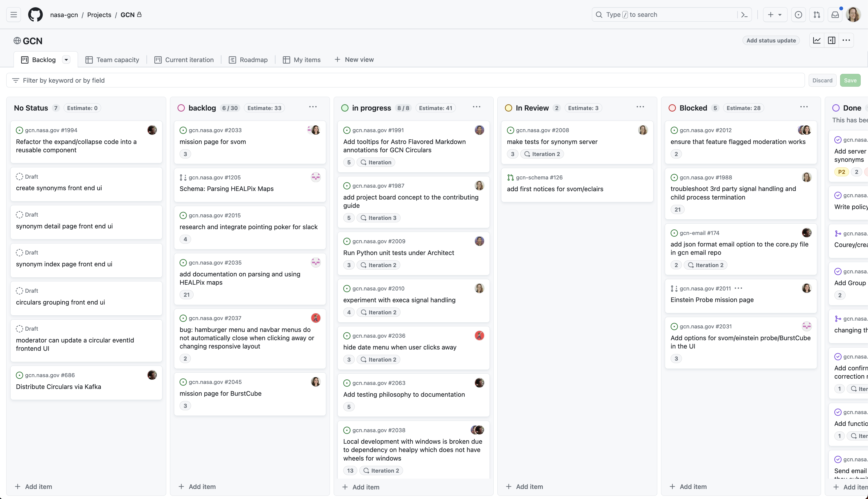Click assignee avatar on card #2008

point(643,130)
